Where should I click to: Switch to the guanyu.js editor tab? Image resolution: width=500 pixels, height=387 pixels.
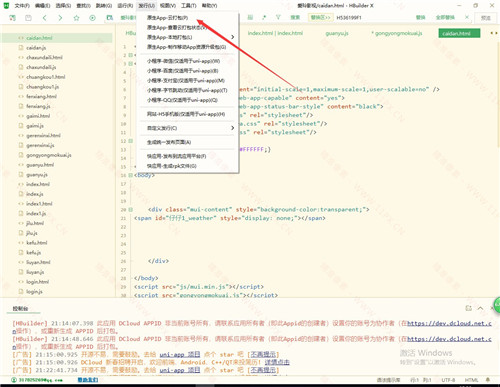(337, 33)
